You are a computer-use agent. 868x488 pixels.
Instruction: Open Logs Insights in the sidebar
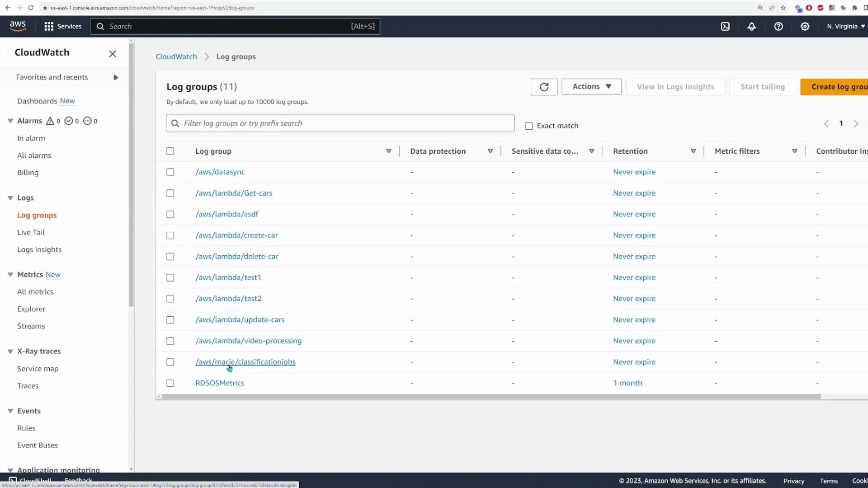(39, 249)
